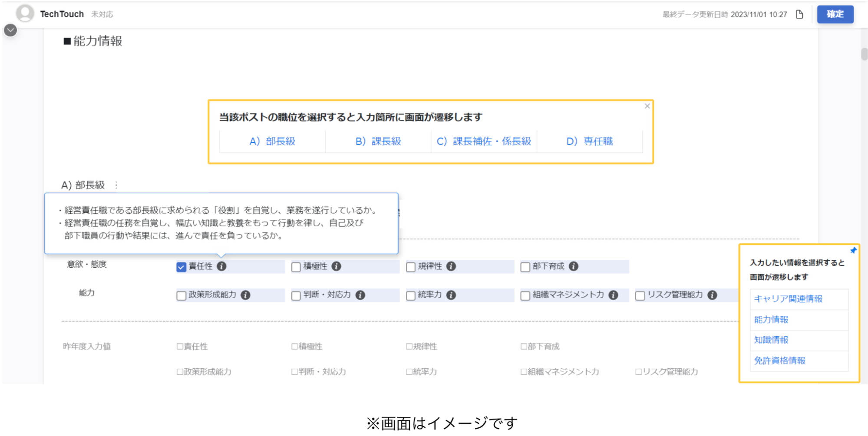Open the options menu beside A) 部長級
868x436 pixels.
point(116,185)
